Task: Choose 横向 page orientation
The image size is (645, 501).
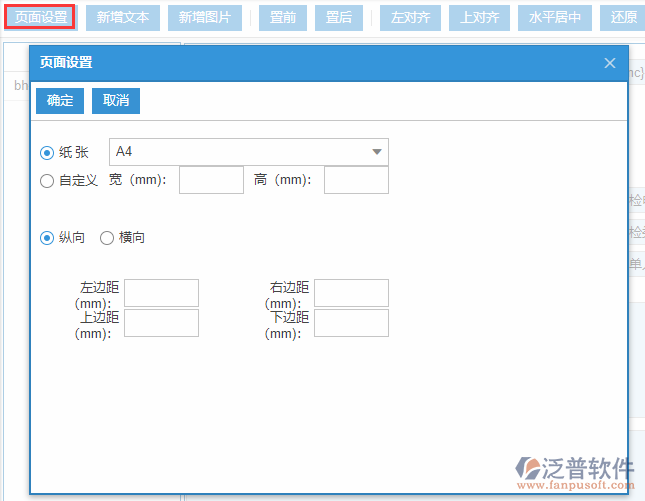Action: pyautogui.click(x=107, y=238)
